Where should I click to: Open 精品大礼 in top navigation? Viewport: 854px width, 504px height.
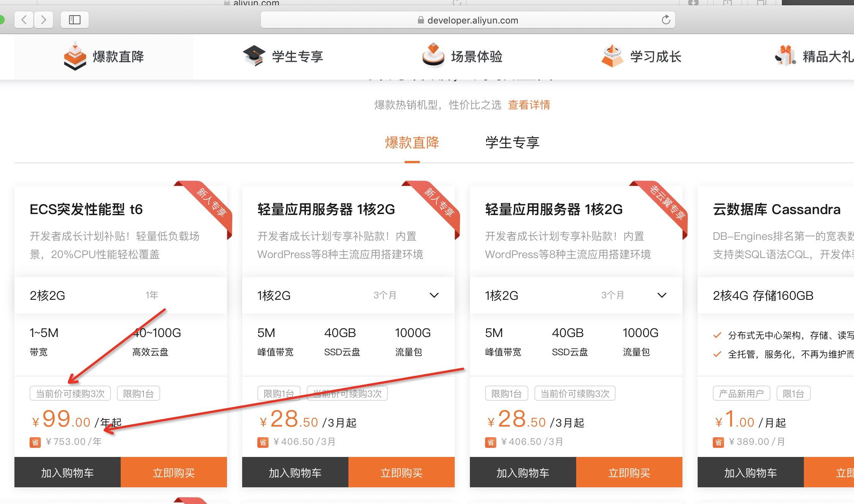828,57
